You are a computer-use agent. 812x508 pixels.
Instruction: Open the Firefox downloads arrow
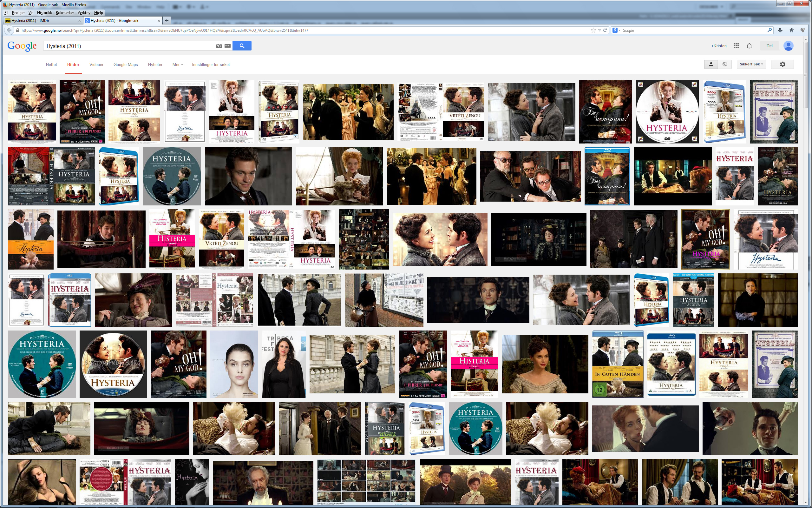[x=780, y=30]
